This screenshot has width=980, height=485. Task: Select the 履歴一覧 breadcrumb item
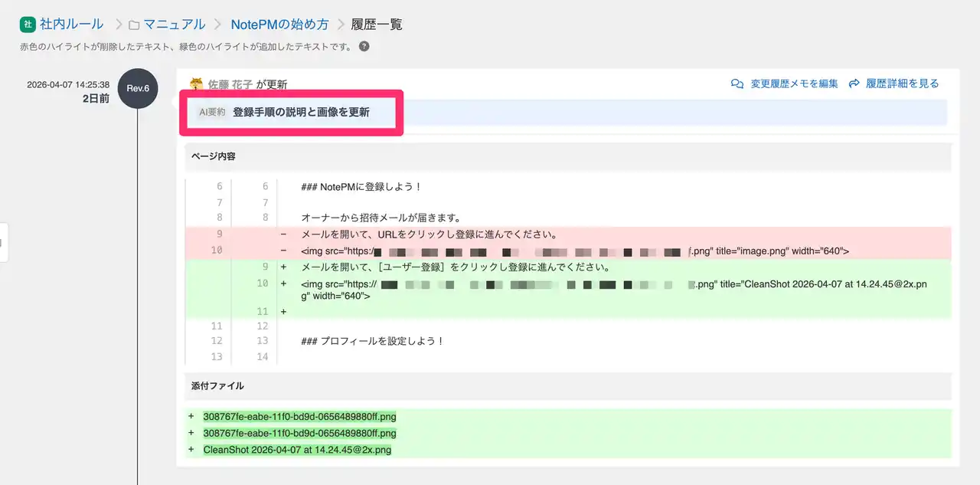[x=376, y=25]
